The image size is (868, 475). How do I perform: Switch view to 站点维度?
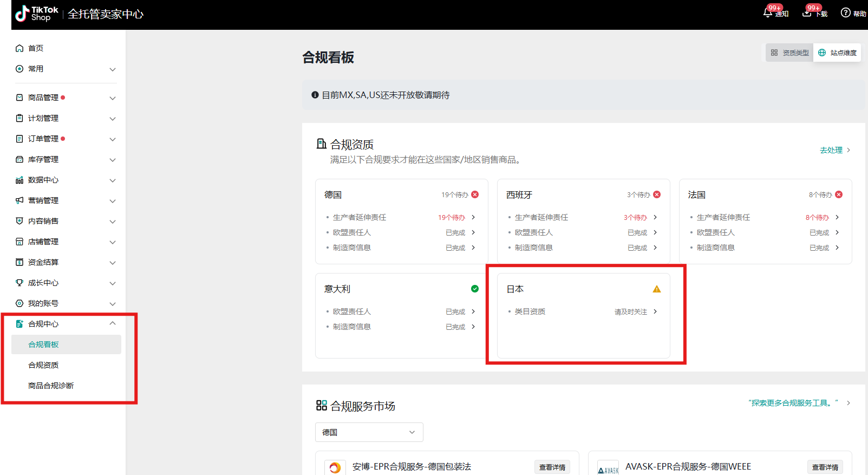click(837, 53)
